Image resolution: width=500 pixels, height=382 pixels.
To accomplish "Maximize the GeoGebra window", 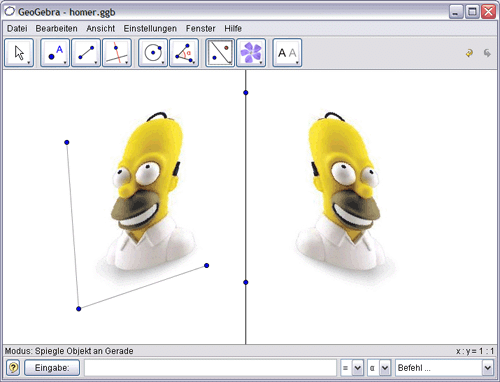I will click(472, 12).
